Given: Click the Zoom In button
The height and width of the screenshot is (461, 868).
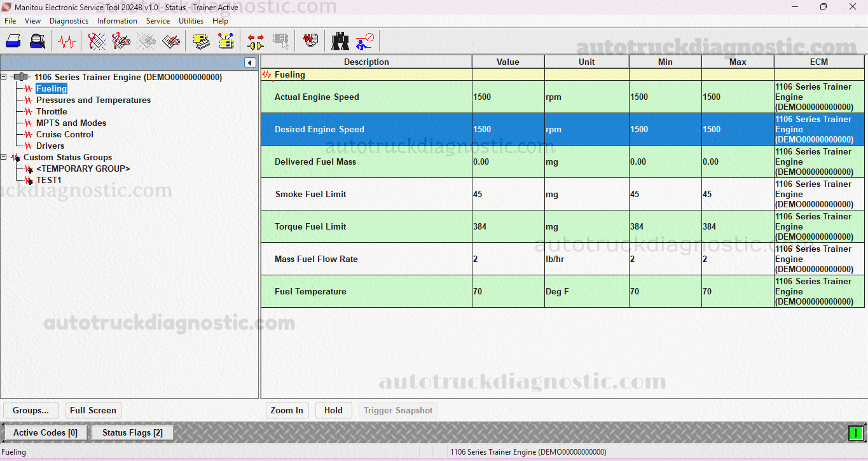Looking at the screenshot, I should 287,410.
